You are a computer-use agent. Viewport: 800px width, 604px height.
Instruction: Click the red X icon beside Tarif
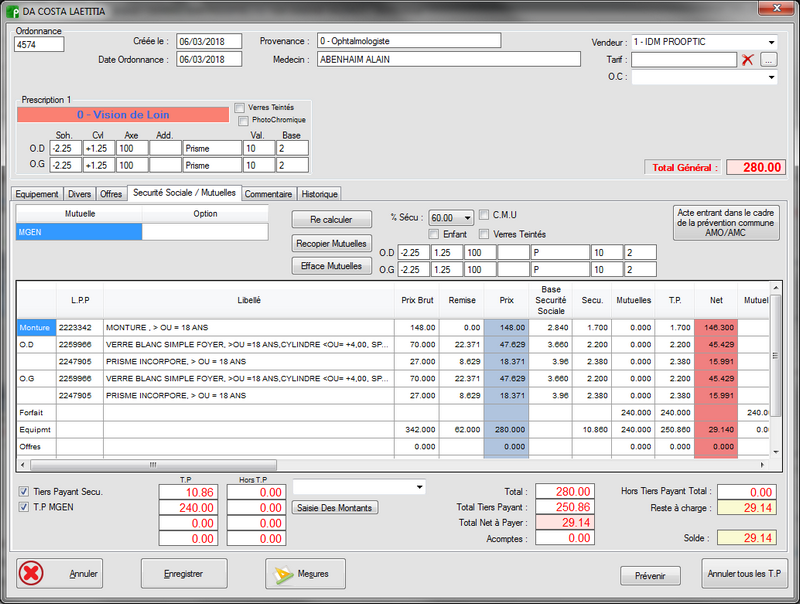tap(747, 60)
